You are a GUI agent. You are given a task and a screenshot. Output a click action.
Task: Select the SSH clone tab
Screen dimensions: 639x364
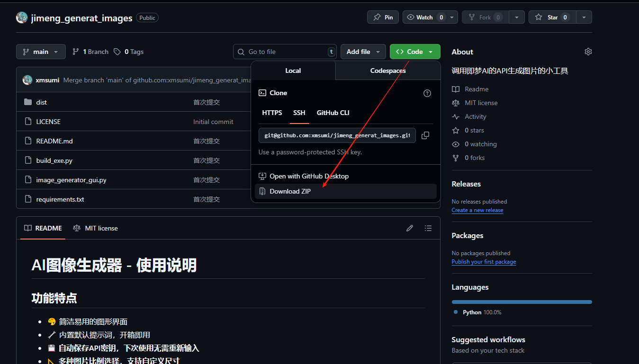(299, 113)
